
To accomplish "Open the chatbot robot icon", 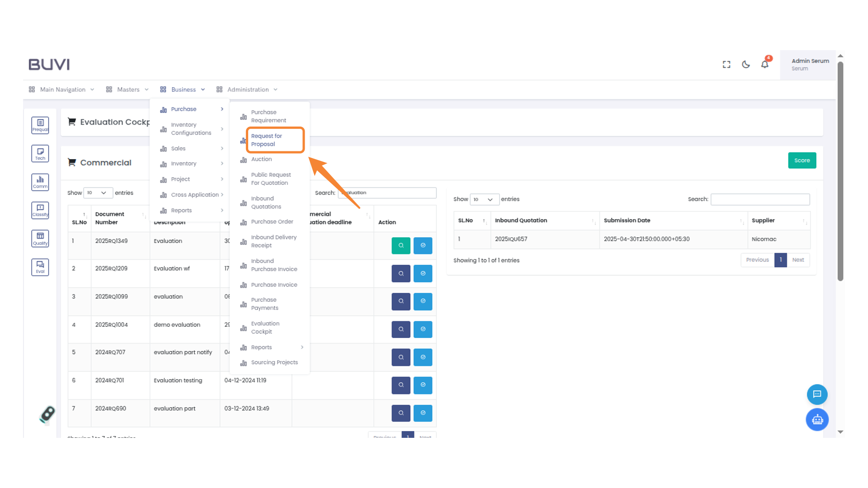I will [x=817, y=420].
